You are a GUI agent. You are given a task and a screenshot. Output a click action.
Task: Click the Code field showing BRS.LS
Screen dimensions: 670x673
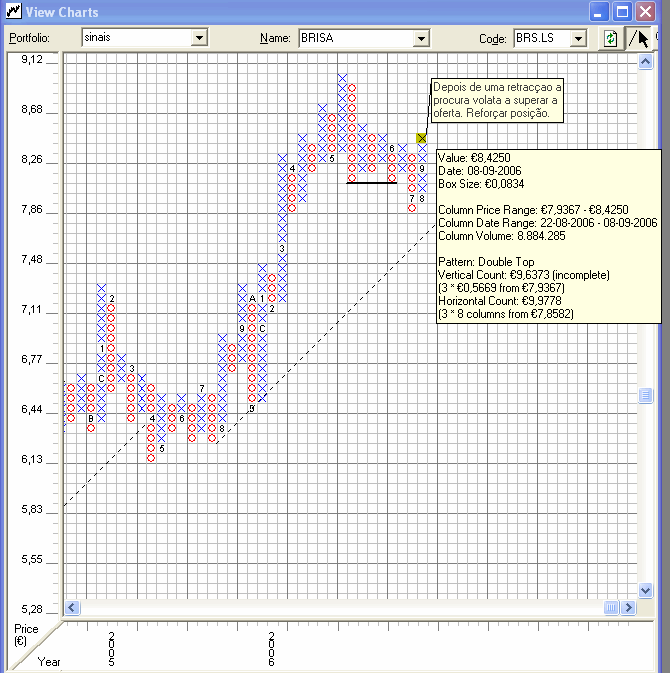[550, 39]
